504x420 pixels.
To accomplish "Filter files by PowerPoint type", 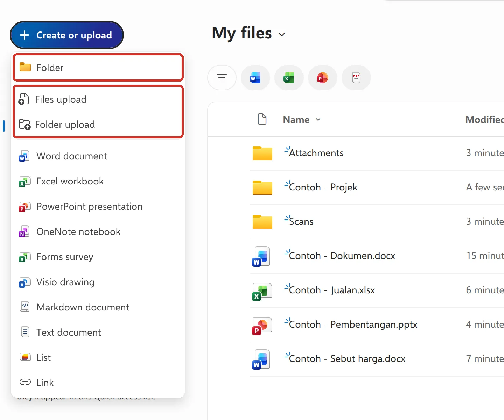I will click(x=323, y=78).
